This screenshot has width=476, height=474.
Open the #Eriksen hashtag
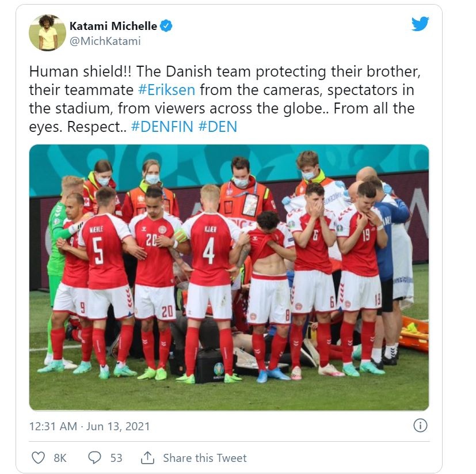pos(167,90)
